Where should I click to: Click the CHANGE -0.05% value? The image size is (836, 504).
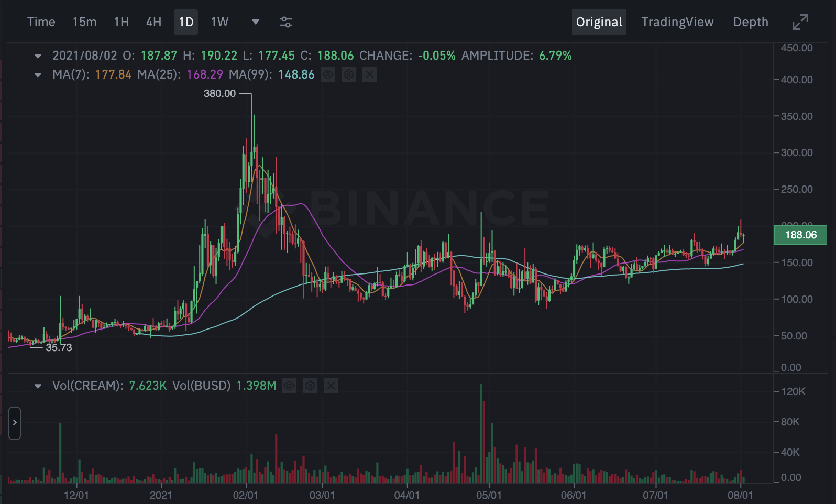(437, 56)
